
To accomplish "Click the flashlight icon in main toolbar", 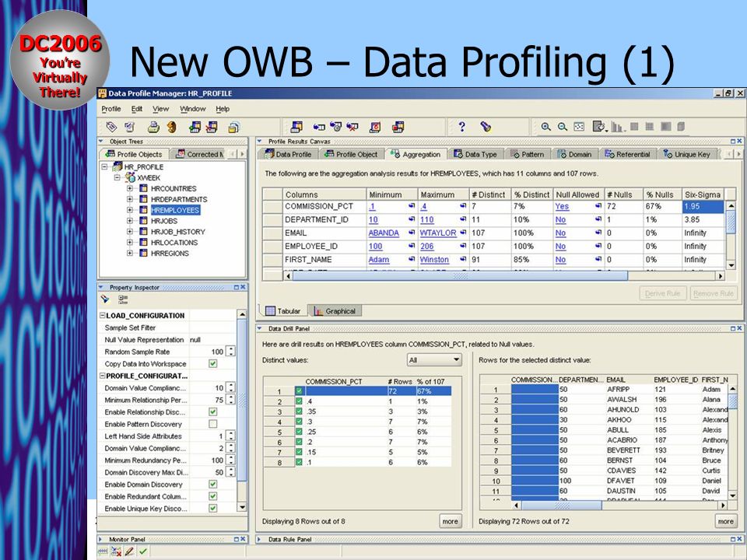I will coord(486,126).
